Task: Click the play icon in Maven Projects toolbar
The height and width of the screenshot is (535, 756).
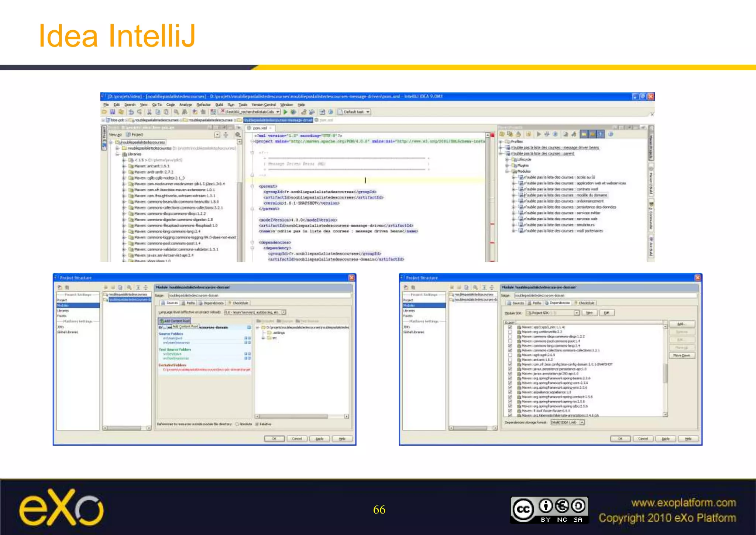Action: click(539, 134)
